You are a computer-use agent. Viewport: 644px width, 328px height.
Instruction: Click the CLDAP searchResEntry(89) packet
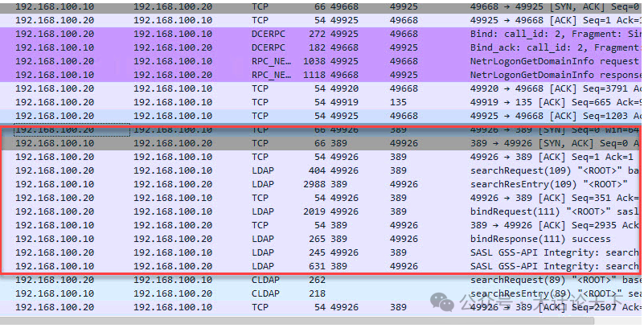coord(322,293)
